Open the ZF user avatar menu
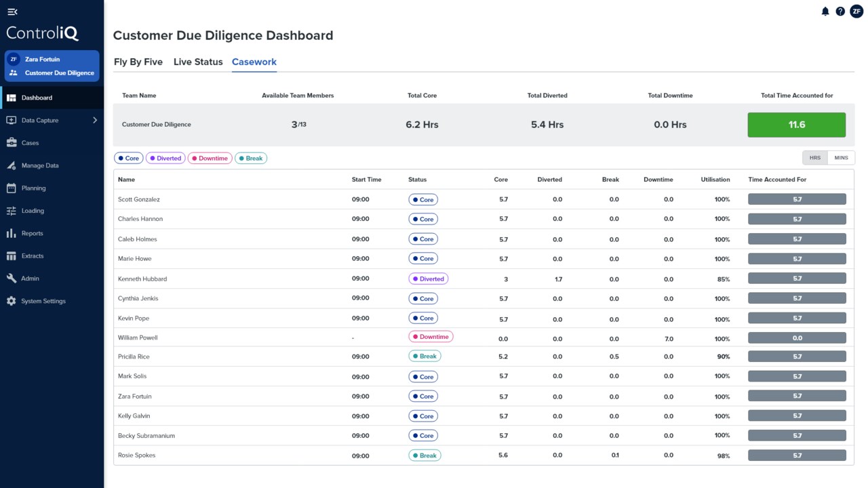 click(x=856, y=12)
